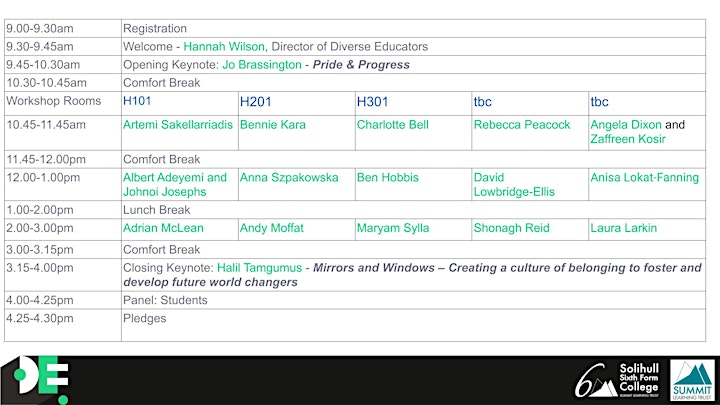Open Laura Larkin workshop link
The height and width of the screenshot is (405, 720).
click(x=624, y=228)
